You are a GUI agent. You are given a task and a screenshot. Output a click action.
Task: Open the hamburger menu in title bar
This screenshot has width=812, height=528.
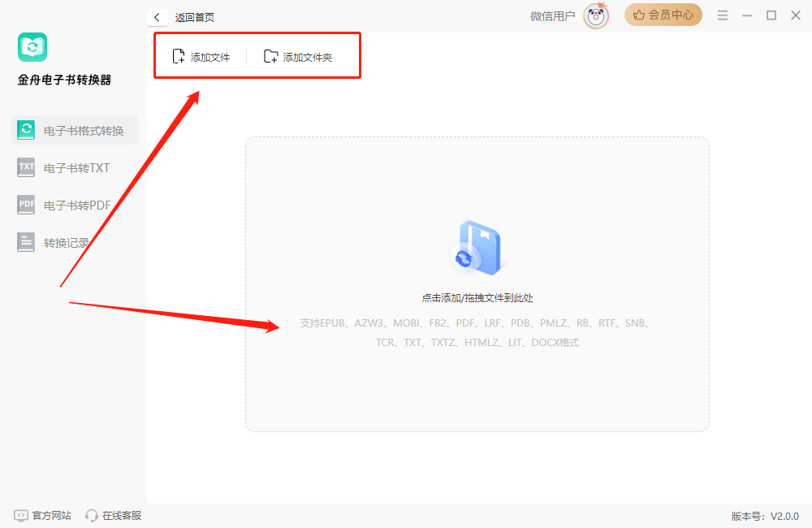click(723, 15)
